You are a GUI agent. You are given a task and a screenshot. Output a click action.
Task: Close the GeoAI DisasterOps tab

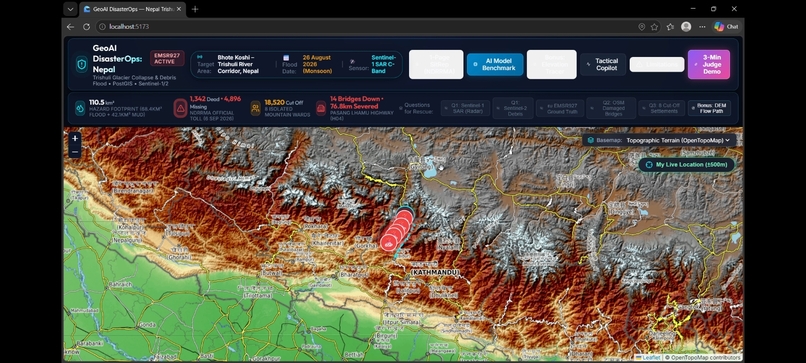179,9
